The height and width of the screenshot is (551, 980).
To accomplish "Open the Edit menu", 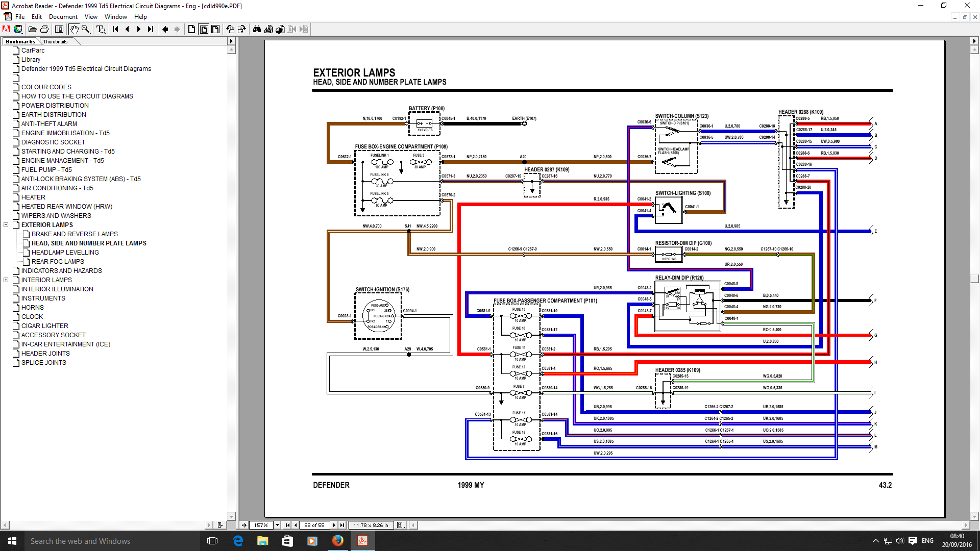I will (37, 17).
